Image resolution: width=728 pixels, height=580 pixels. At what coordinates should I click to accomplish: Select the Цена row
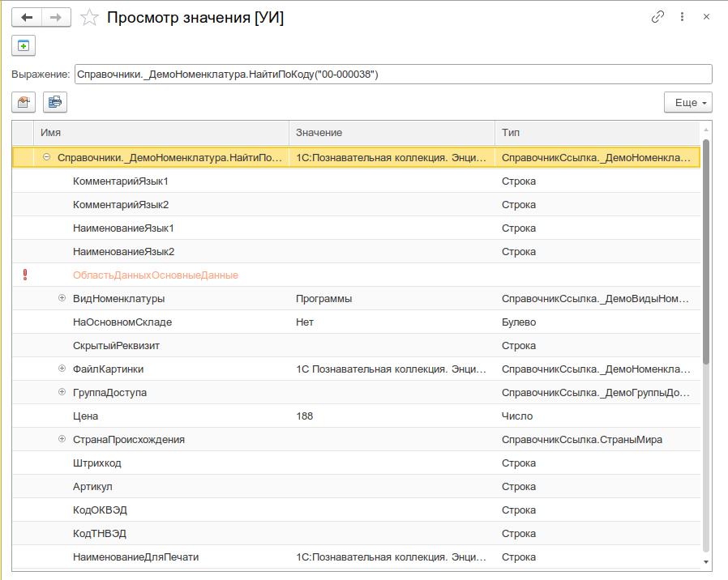pyautogui.click(x=356, y=416)
